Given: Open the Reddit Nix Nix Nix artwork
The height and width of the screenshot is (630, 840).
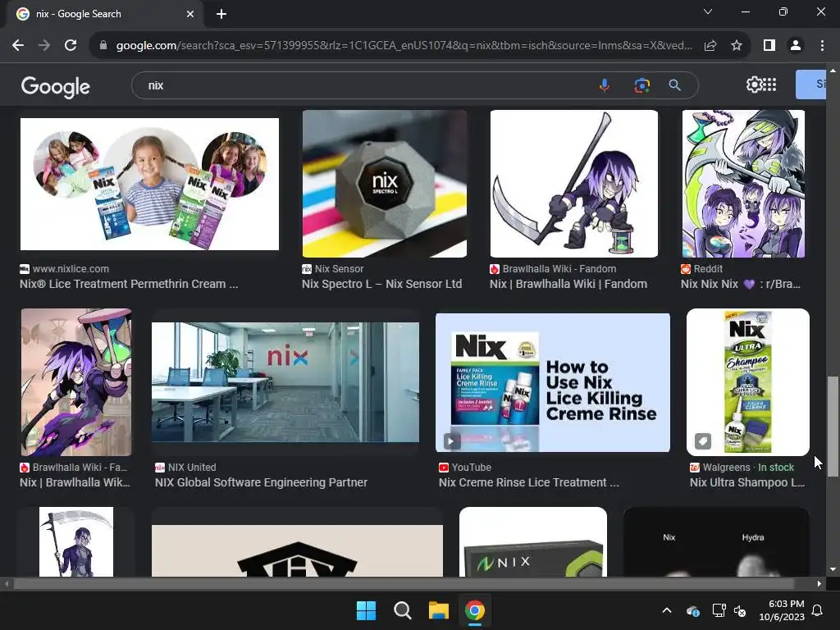Looking at the screenshot, I should coord(743,184).
